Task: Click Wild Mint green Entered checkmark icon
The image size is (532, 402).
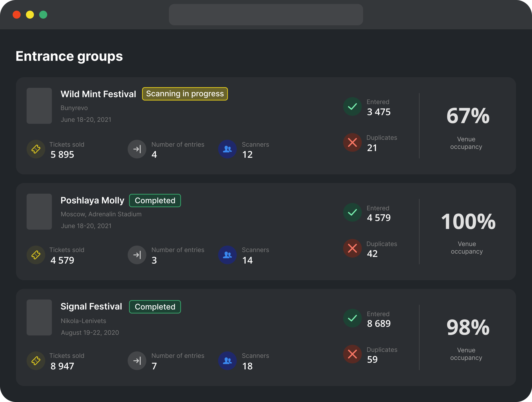Action: tap(352, 106)
